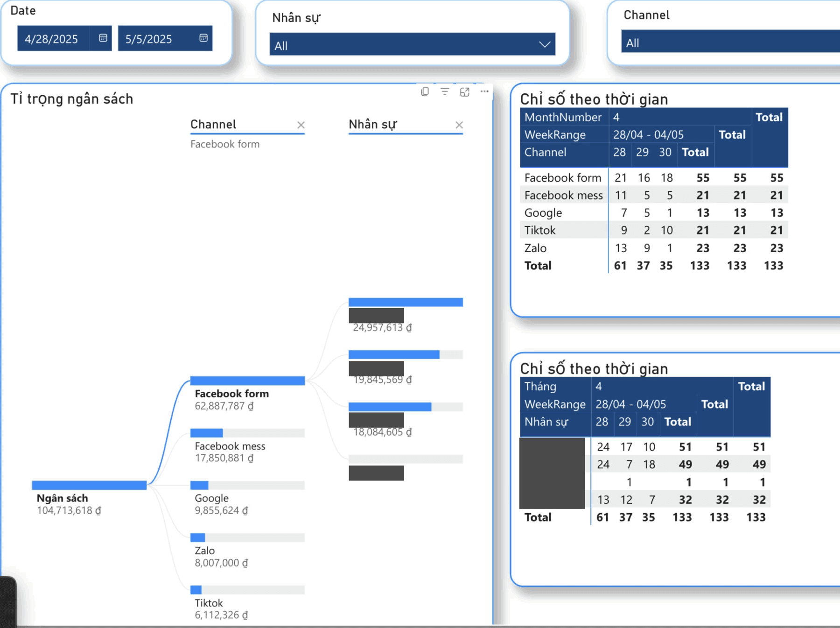Click 28/04 - 04/05 week in staff table
Screen dimensions: 840x628
pyautogui.click(x=630, y=404)
